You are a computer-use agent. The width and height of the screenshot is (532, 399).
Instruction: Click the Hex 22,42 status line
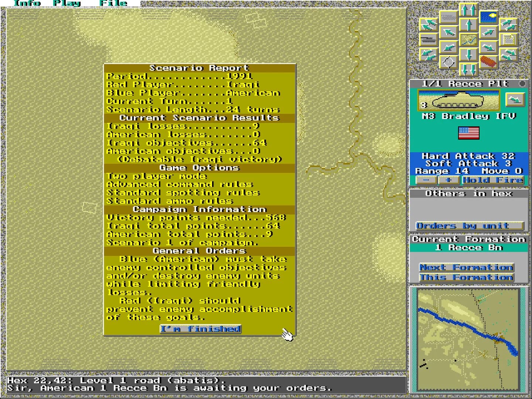click(116, 380)
